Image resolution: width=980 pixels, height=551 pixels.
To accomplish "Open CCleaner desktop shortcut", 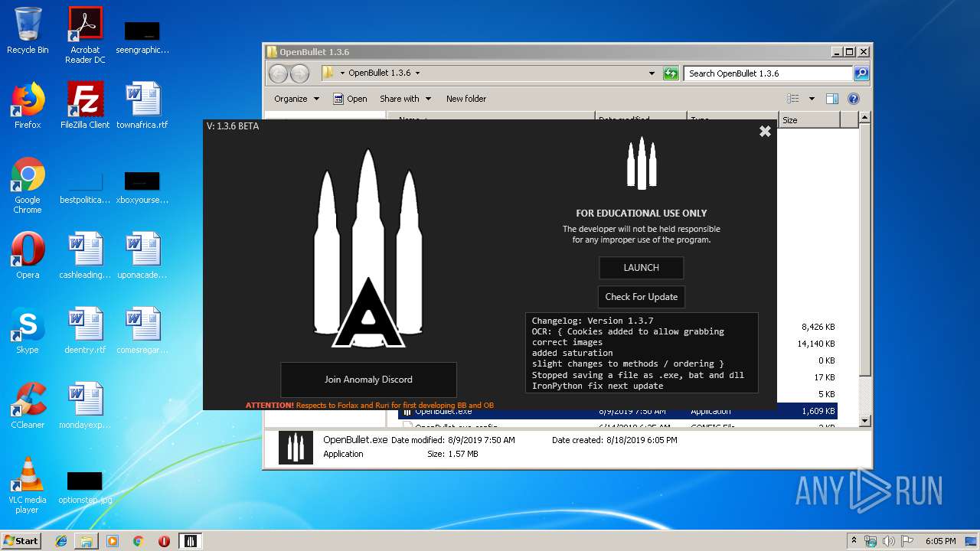I will 28,406.
